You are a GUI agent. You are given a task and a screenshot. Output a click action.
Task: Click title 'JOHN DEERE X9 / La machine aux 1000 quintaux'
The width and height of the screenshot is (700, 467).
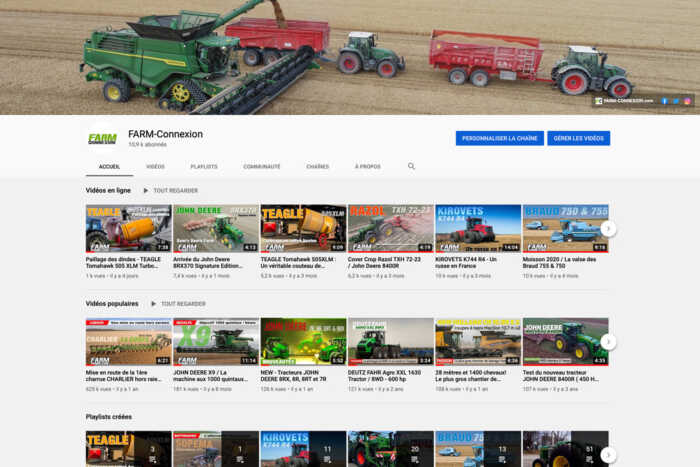(x=211, y=375)
